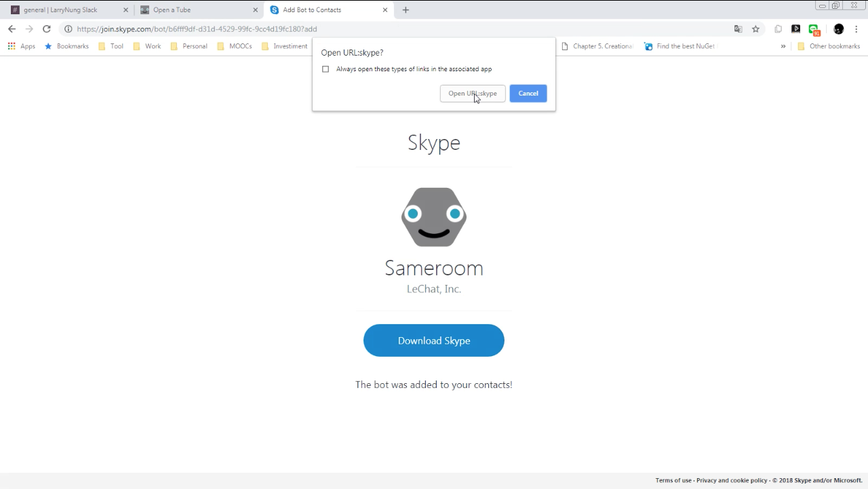This screenshot has height=489, width=868.
Task: Close the Add Bot to Contacts tab
Action: pos(385,10)
